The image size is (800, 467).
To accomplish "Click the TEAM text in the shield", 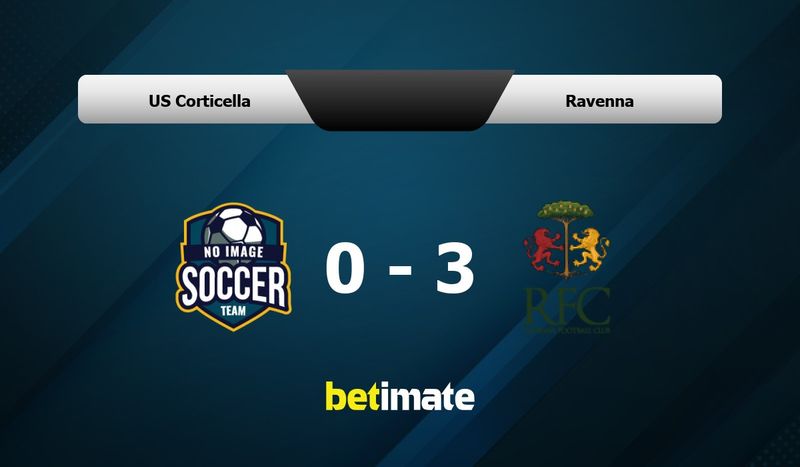I will (x=233, y=310).
